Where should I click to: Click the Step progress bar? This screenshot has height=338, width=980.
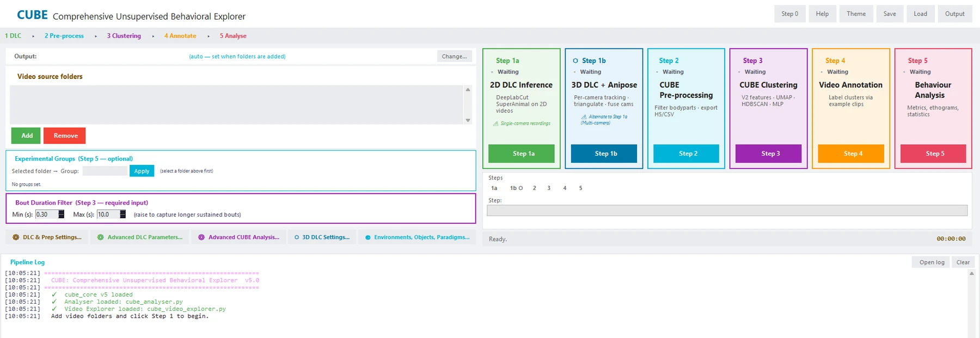[727, 210]
